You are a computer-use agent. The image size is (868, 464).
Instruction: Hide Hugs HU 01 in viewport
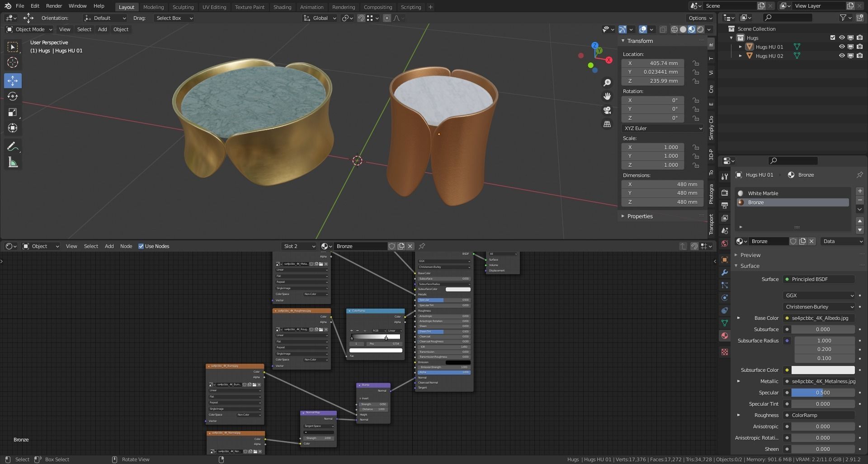click(842, 47)
